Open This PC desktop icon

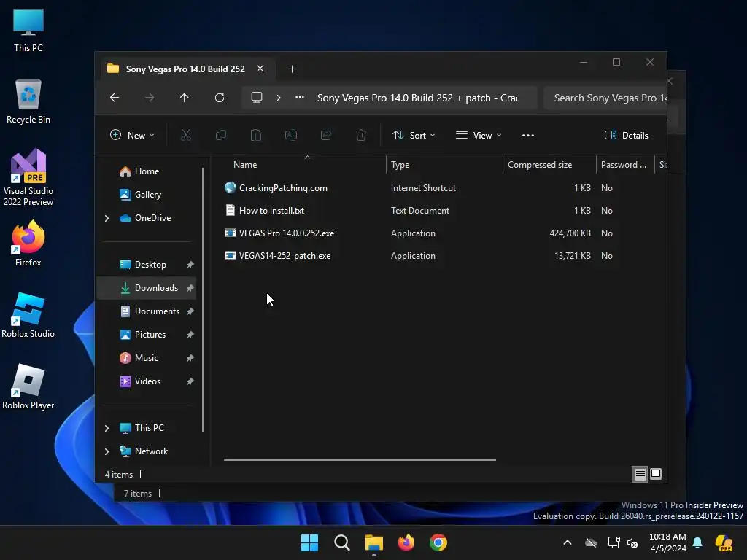point(28,30)
